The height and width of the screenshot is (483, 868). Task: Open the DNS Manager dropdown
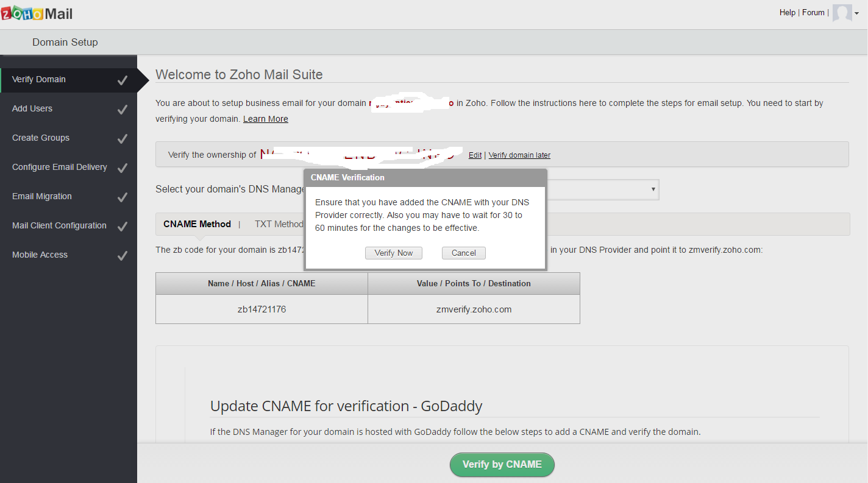point(602,189)
